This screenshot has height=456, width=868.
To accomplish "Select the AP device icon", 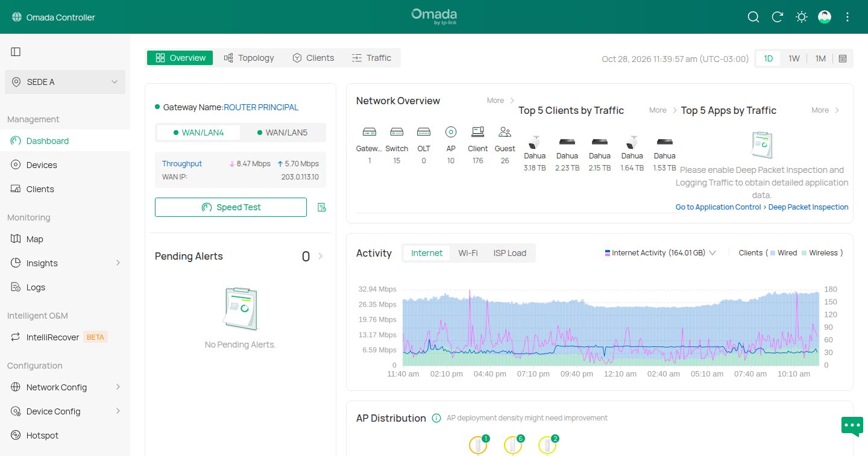I will 451,131.
